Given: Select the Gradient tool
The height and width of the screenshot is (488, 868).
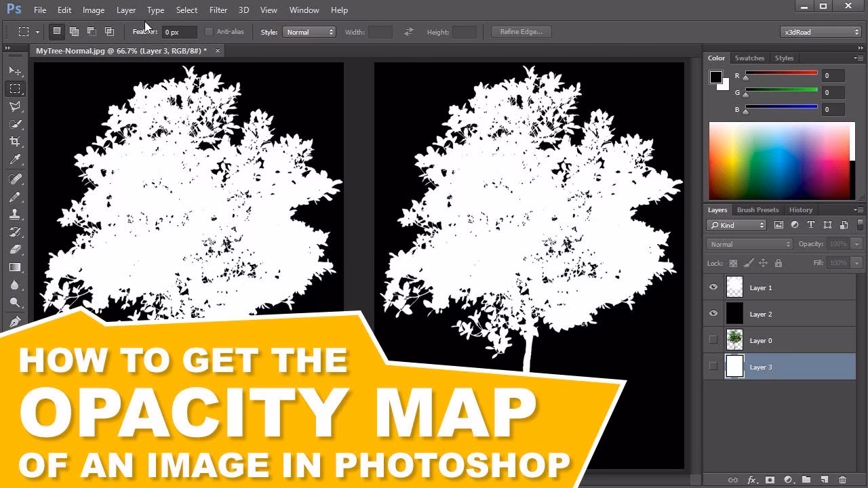Looking at the screenshot, I should [x=15, y=267].
